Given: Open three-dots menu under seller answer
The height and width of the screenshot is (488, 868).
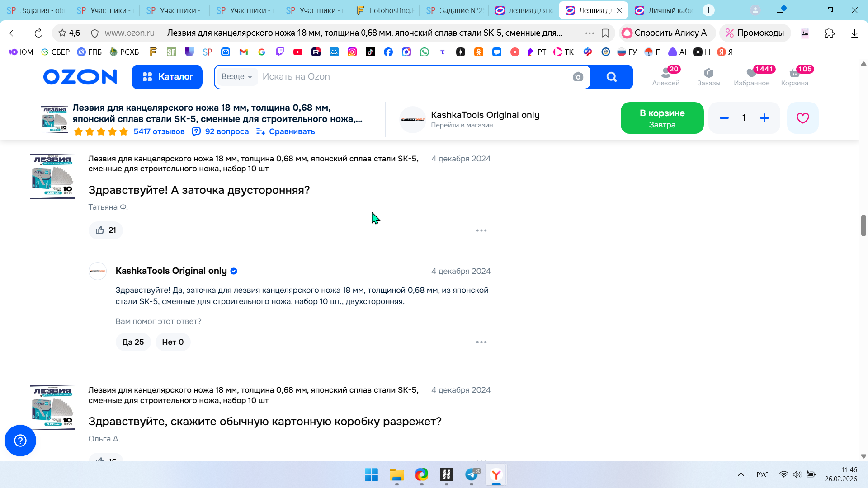Looking at the screenshot, I should 481,342.
